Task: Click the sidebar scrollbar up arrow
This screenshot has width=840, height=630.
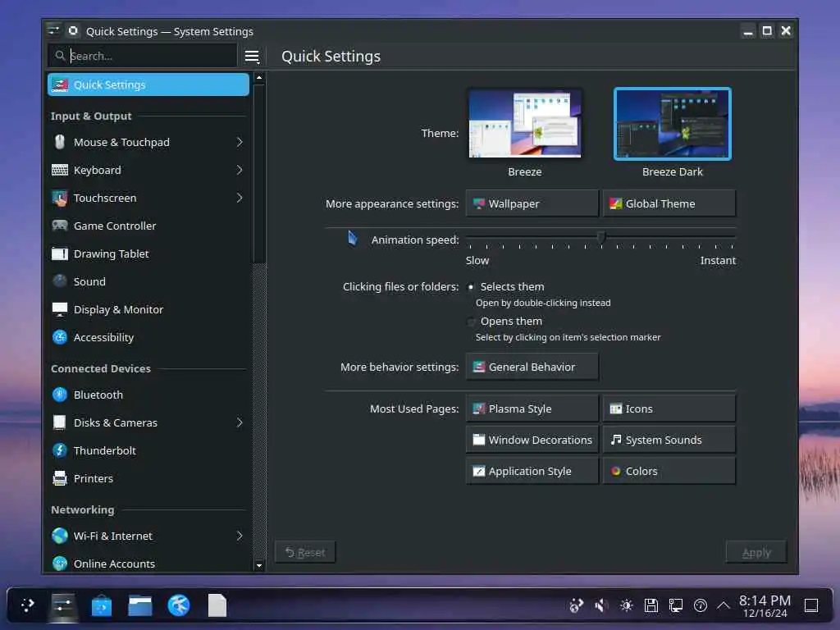Action: 259,78
